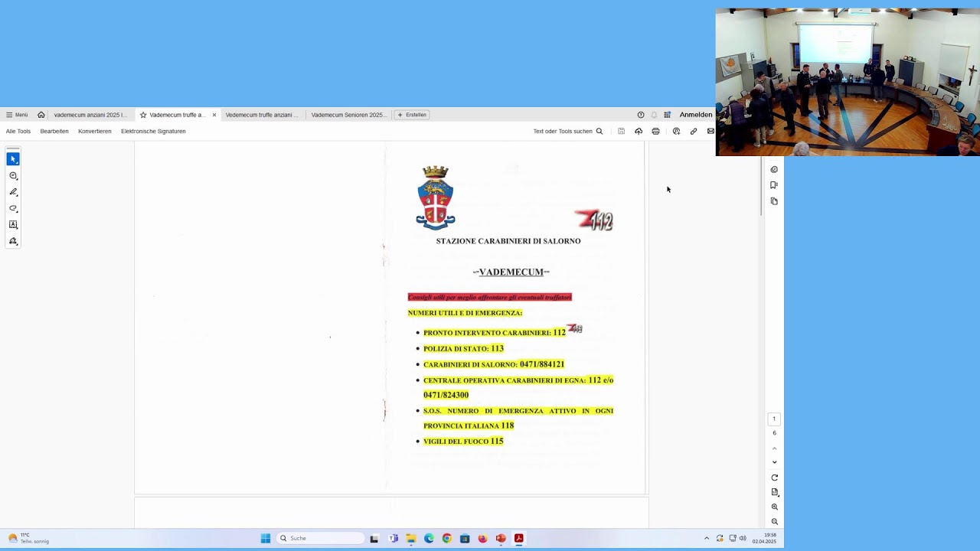980x551 pixels.
Task: Open the AI assistant panel icon
Action: point(774,169)
